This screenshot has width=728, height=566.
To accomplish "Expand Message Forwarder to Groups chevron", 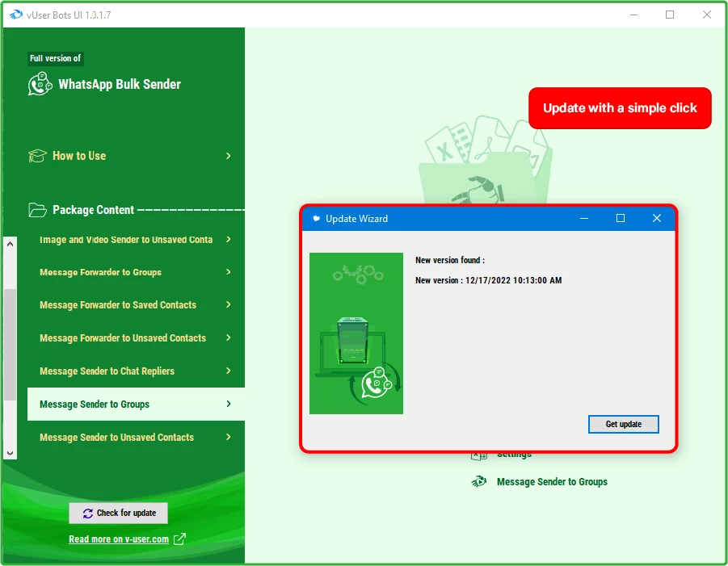I will 229,272.
